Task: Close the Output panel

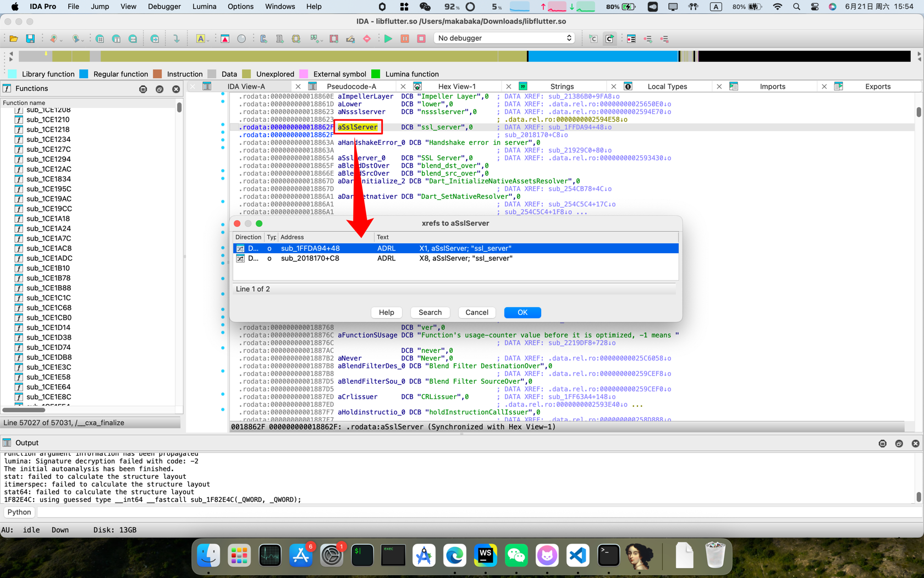Action: tap(915, 443)
